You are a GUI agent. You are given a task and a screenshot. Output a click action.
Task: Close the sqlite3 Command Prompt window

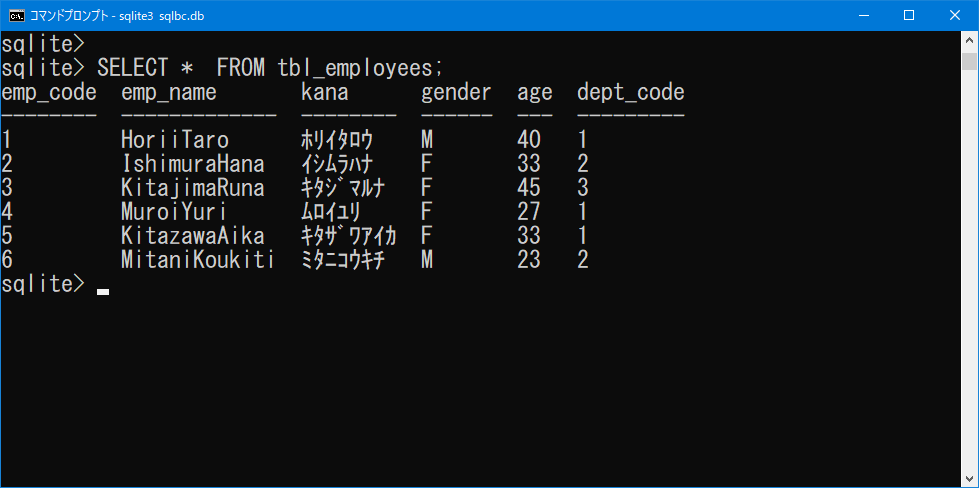(x=955, y=16)
